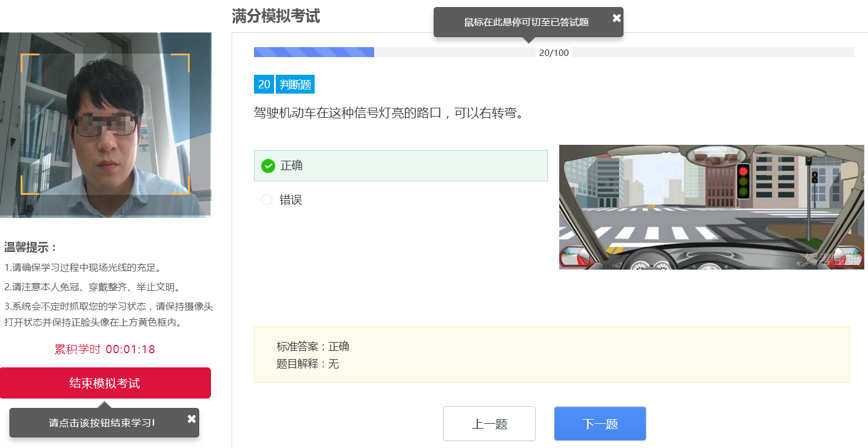Click the red traffic light in picture

tap(743, 172)
